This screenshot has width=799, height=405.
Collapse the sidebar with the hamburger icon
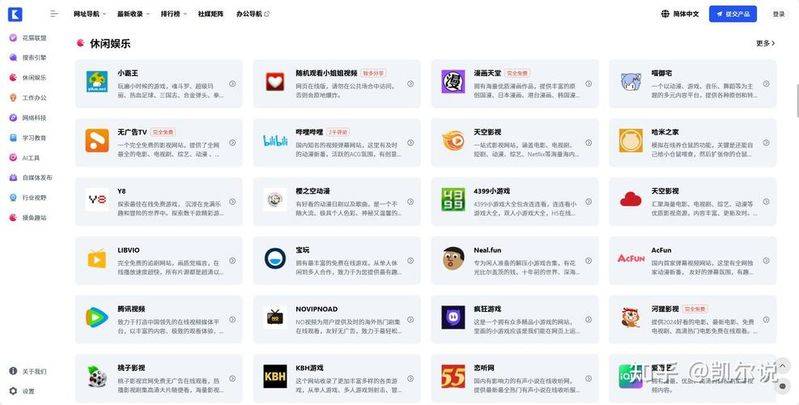click(x=55, y=14)
